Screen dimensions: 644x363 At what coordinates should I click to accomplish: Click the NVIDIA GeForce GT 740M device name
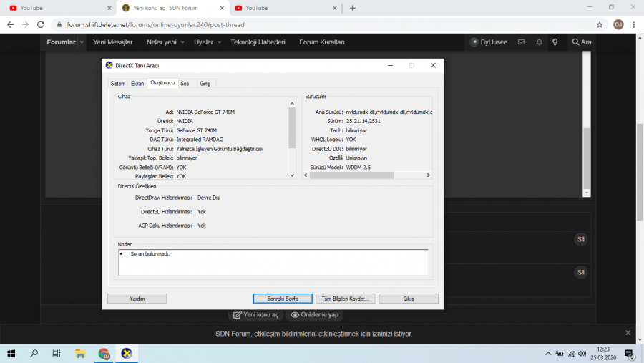point(206,112)
